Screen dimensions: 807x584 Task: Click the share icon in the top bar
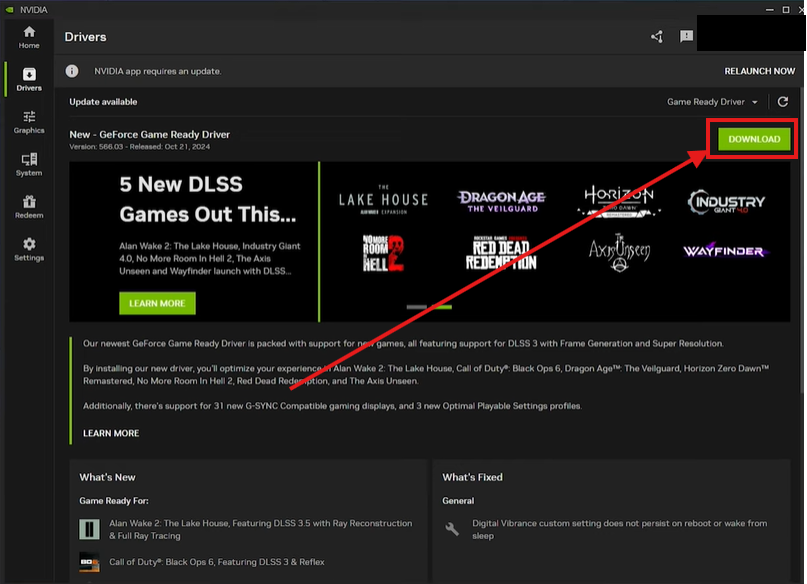click(x=657, y=36)
